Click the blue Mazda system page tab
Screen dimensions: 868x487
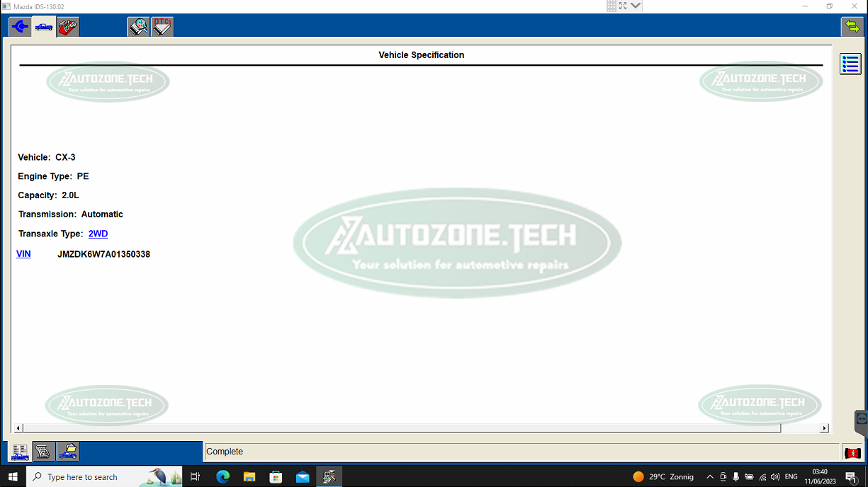point(20,27)
